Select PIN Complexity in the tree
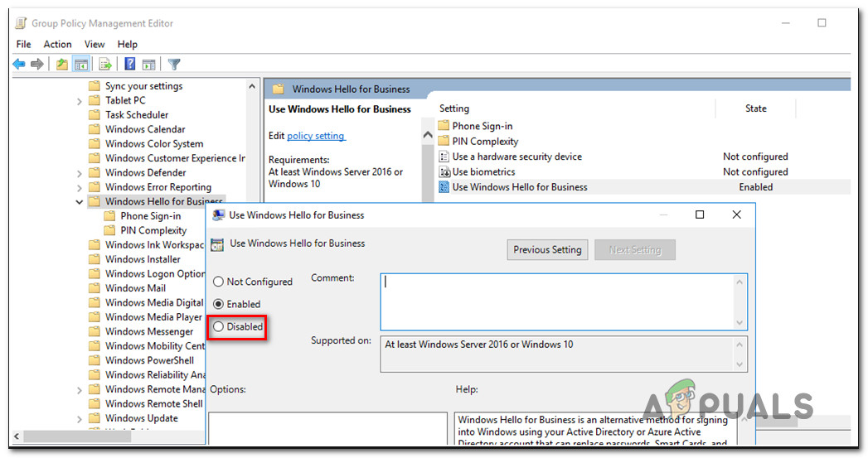This screenshot has height=458, width=868. point(153,230)
